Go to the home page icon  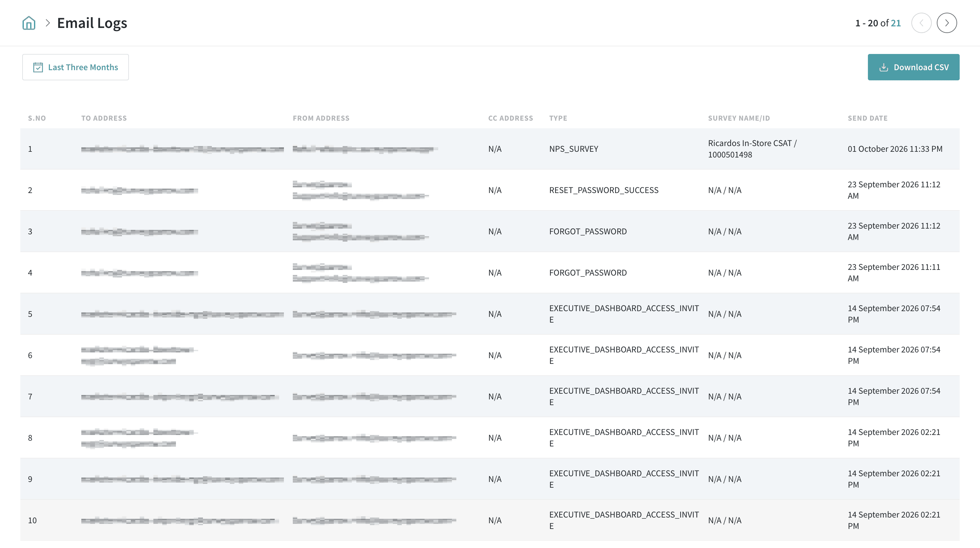point(29,23)
